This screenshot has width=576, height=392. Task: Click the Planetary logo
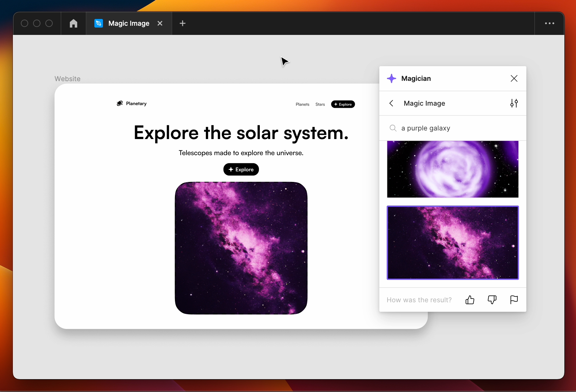[132, 104]
